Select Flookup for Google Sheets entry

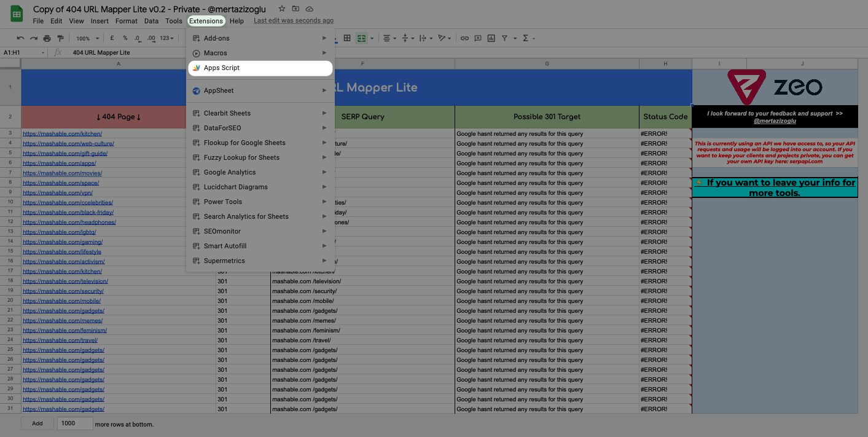(x=260, y=143)
